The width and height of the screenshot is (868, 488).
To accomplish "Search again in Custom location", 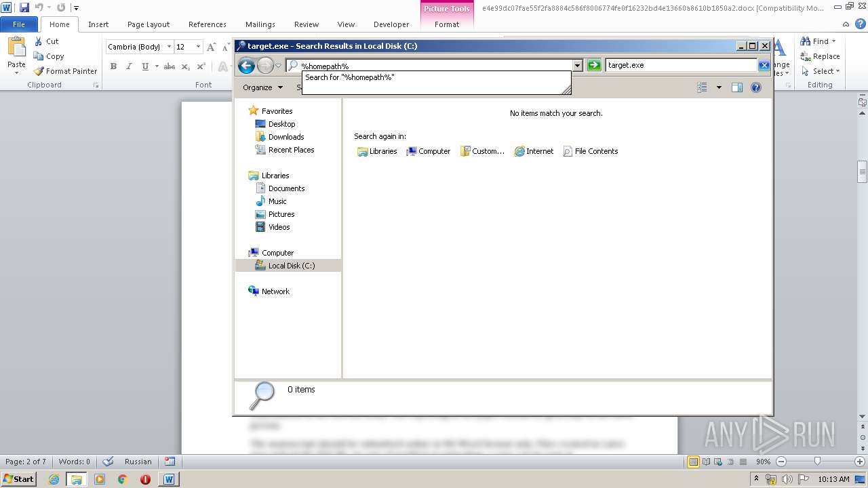I will (x=482, y=151).
